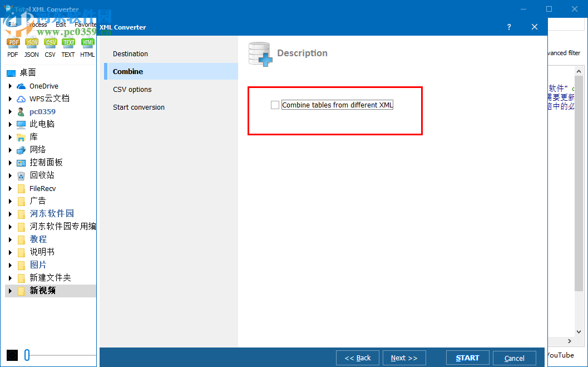The height and width of the screenshot is (367, 588).
Task: Click the database Description icon in the wizard
Action: [x=260, y=53]
